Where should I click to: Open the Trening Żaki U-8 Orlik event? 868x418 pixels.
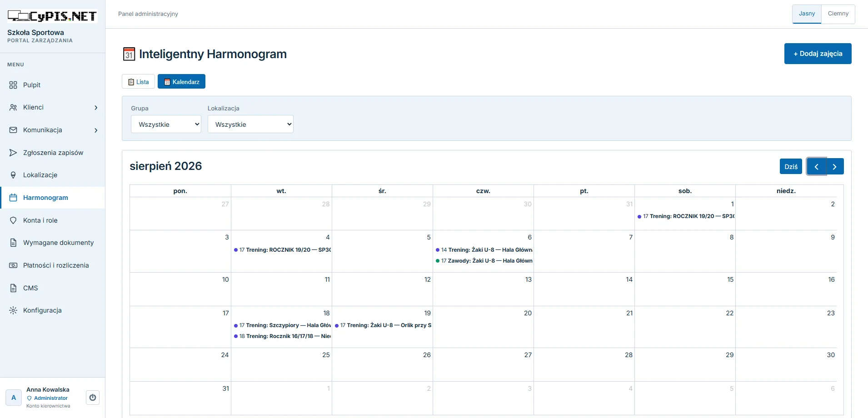point(383,325)
